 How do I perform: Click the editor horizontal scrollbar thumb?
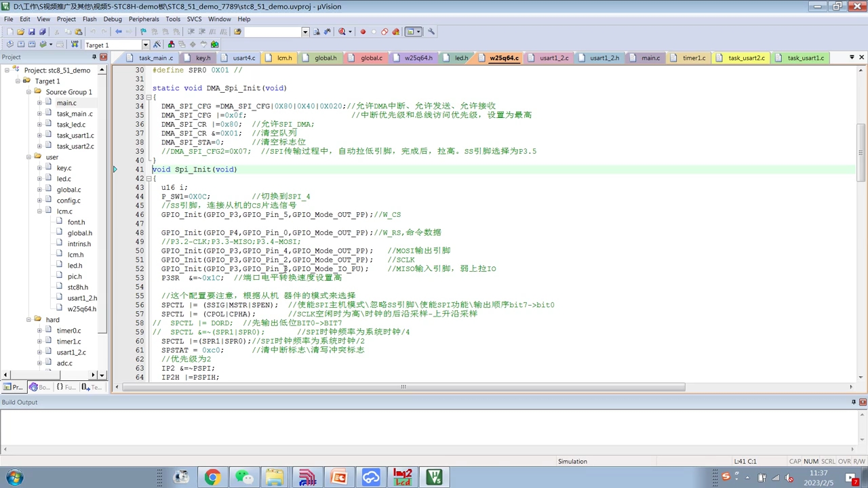coord(403,387)
